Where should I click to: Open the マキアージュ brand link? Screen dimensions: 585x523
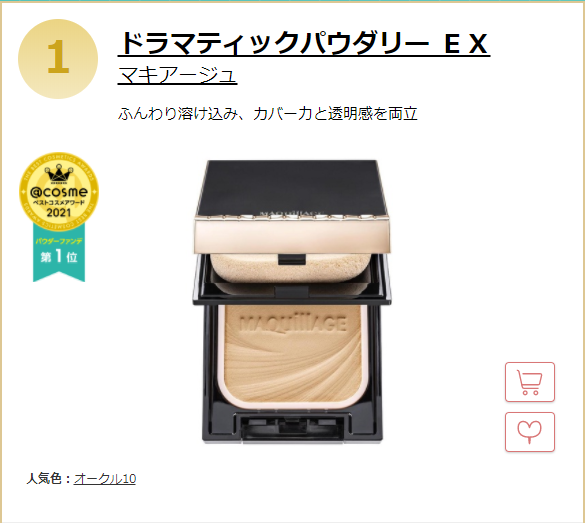pos(177,75)
